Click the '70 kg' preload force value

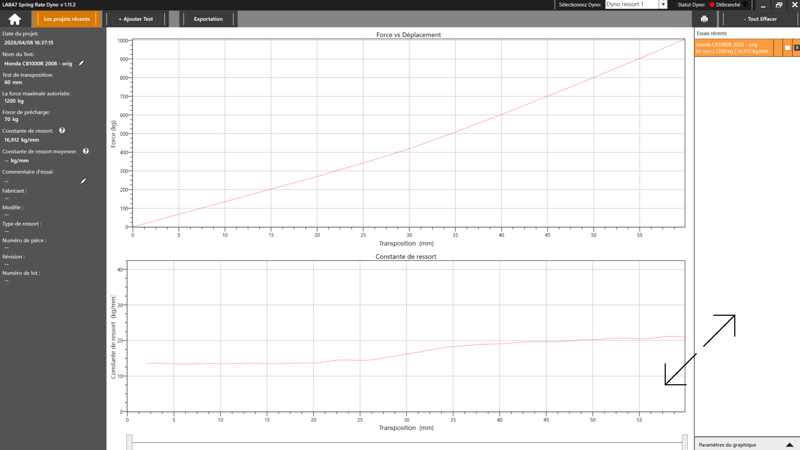coord(11,119)
